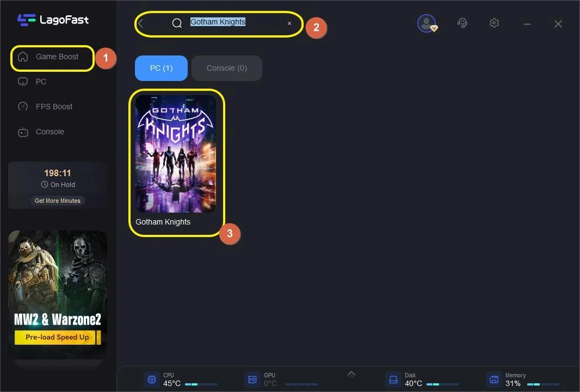Select the Gotham Knights game cover
The width and height of the screenshot is (580, 392).
(x=176, y=154)
